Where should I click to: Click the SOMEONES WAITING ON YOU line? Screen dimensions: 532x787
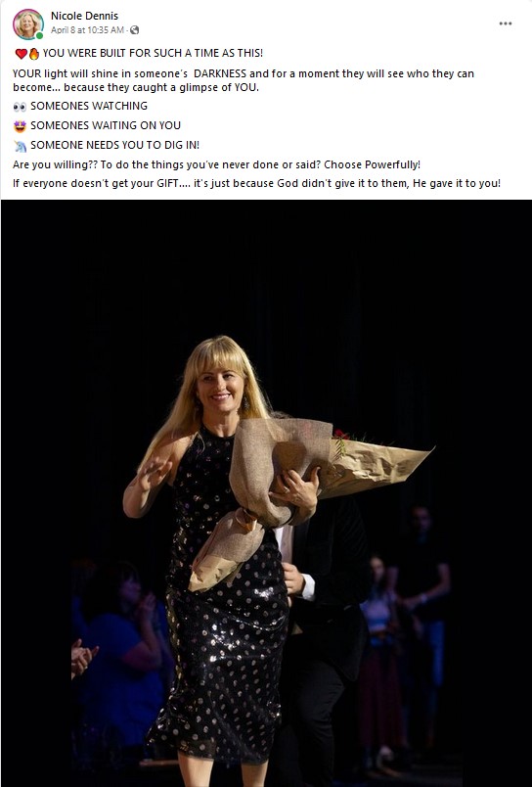click(106, 125)
